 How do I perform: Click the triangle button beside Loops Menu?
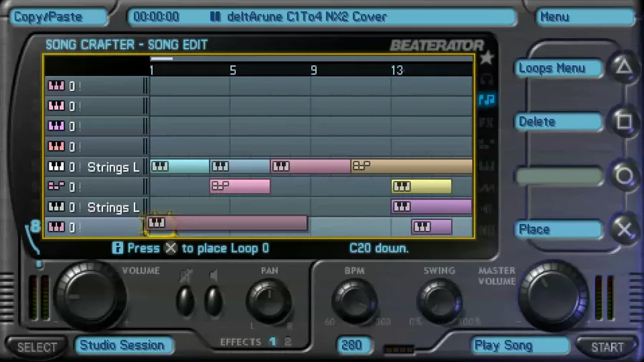pyautogui.click(x=624, y=67)
